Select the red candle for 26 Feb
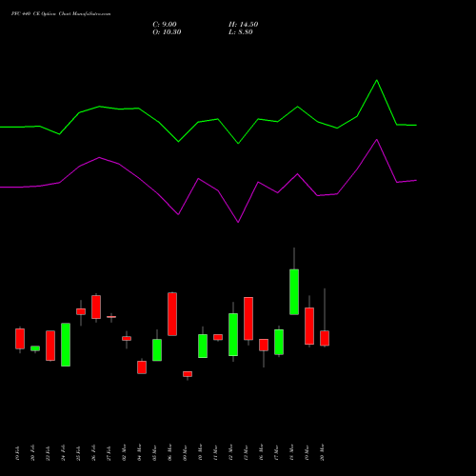Image resolution: width=476 pixels, height=476 pixels. (x=96, y=307)
